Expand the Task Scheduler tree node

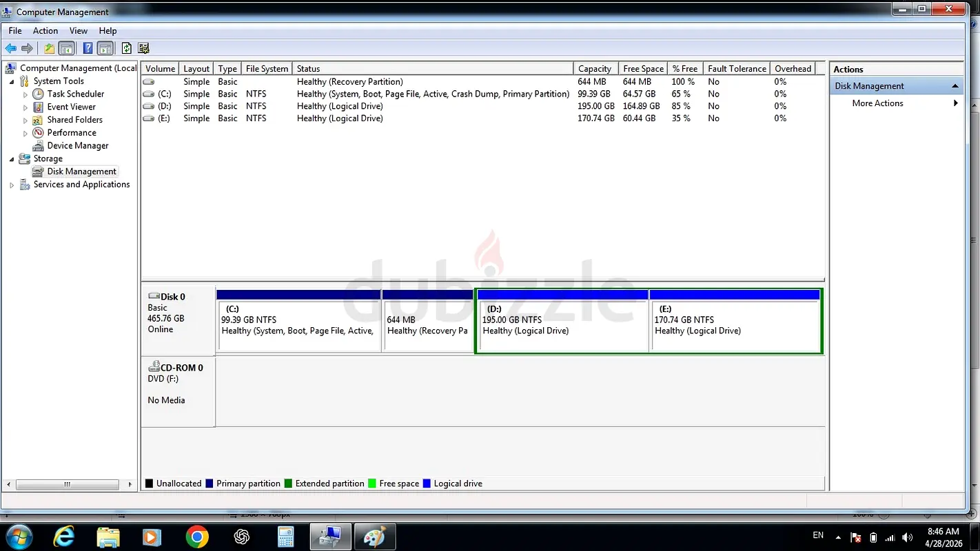[25, 94]
